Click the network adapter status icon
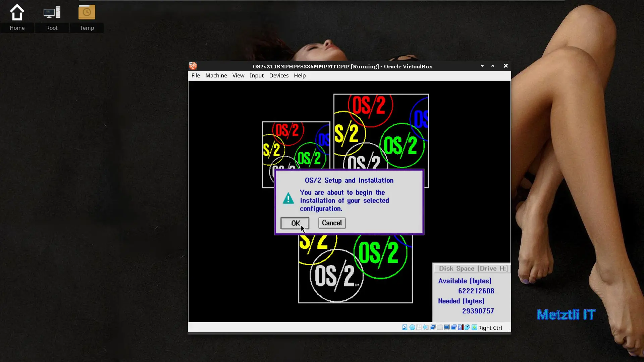This screenshot has height=362, width=644. (433, 327)
